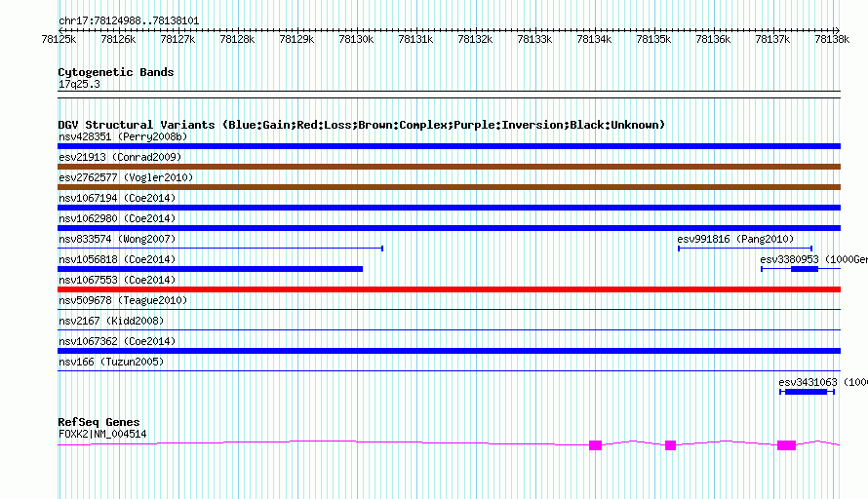Select the middle magenta FOXK2 exon block

pyautogui.click(x=670, y=445)
